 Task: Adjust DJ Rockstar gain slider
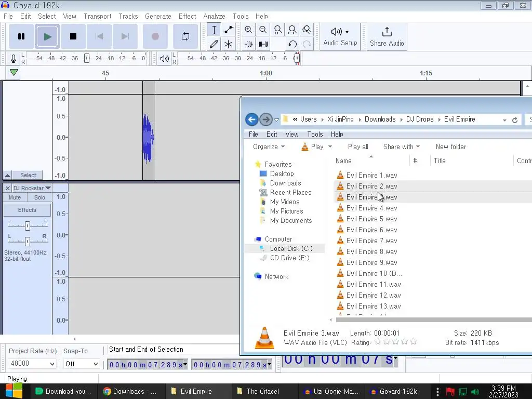(28, 225)
